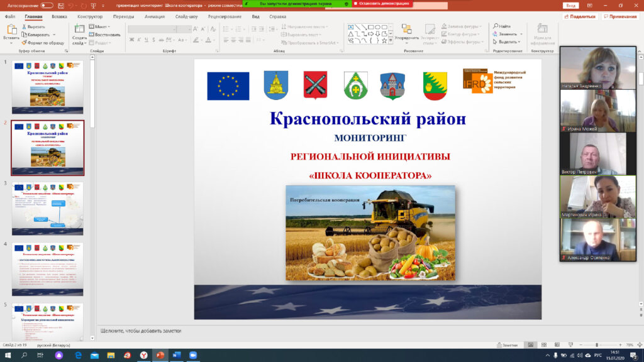Viewport: 644px width, 362px height.
Task: Click the Вход (Sign in) button
Action: [x=570, y=5]
